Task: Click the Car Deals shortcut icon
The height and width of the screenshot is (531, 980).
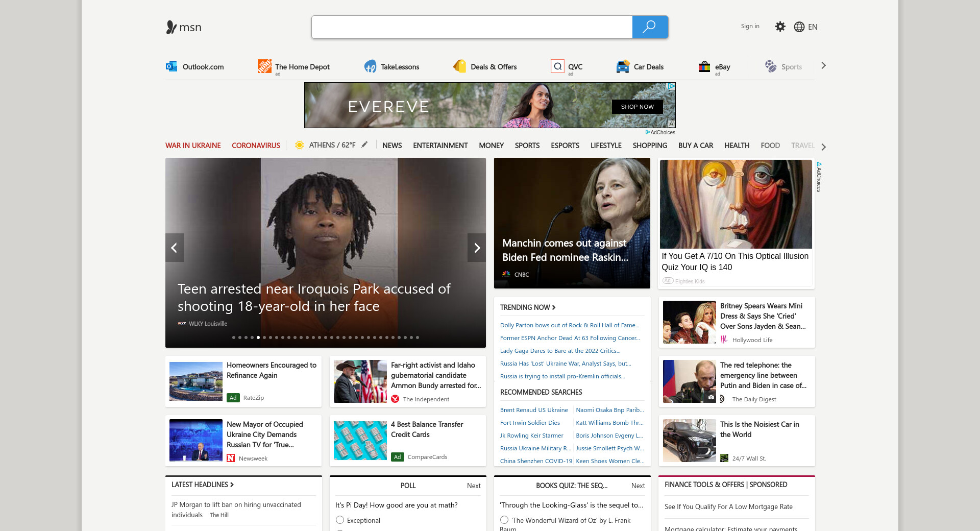Action: [x=623, y=66]
